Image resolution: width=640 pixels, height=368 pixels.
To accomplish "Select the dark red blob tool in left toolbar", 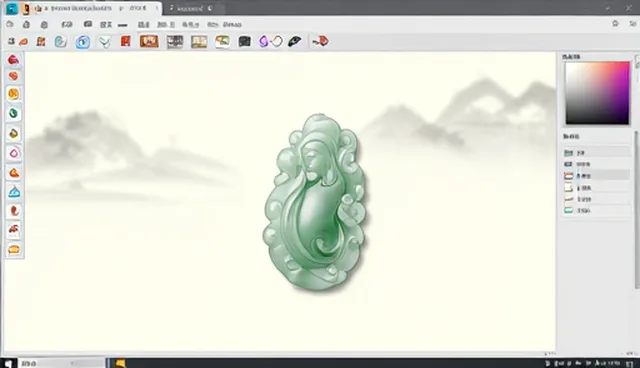I will click(13, 60).
